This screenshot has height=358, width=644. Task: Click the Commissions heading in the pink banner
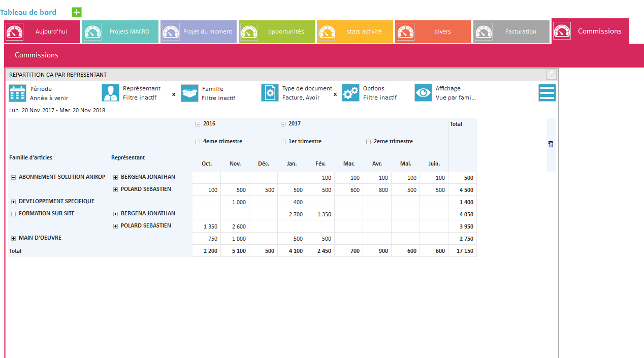click(37, 55)
